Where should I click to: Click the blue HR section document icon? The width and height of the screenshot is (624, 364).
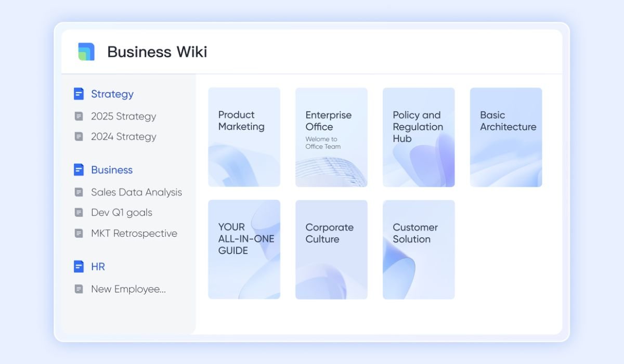click(x=79, y=267)
